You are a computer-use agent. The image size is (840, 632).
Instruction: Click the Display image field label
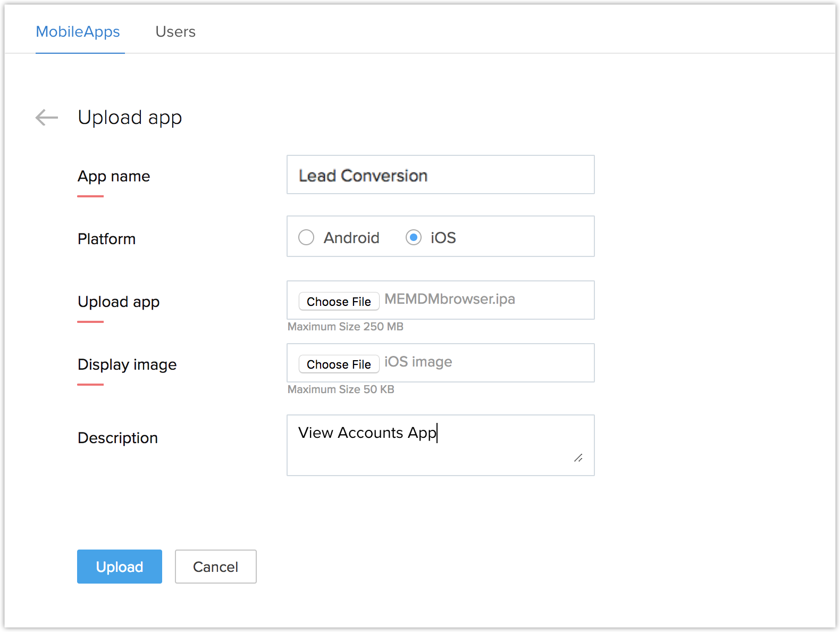pyautogui.click(x=127, y=364)
